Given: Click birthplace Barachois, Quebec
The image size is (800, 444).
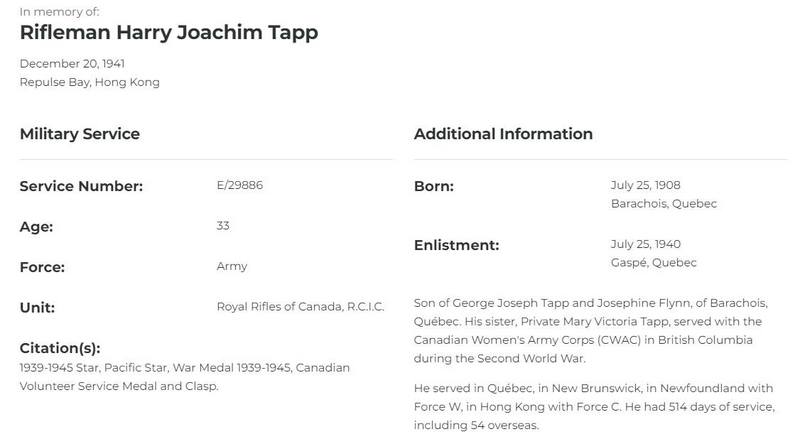Looking at the screenshot, I should pos(664,204).
